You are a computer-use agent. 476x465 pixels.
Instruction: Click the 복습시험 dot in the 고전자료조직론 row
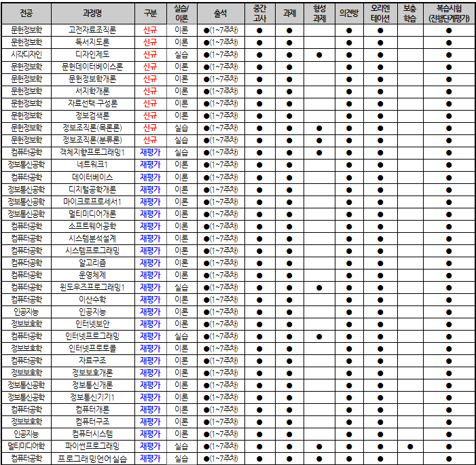(449, 31)
